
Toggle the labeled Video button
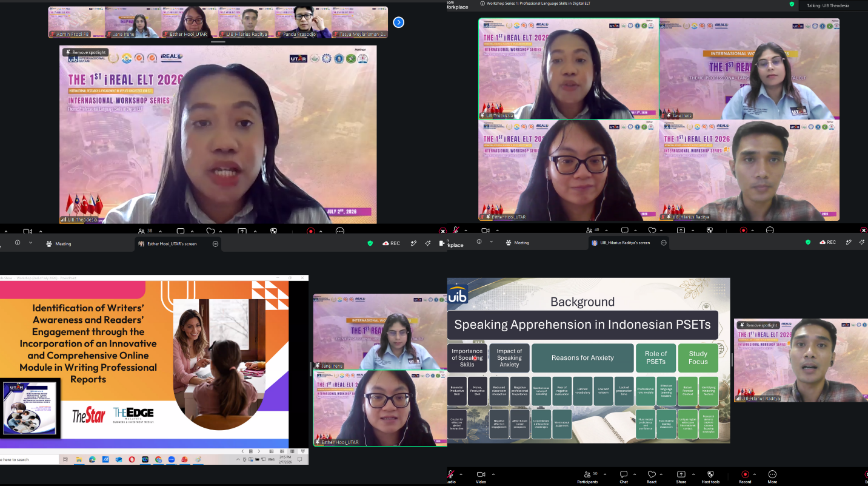pos(481,476)
